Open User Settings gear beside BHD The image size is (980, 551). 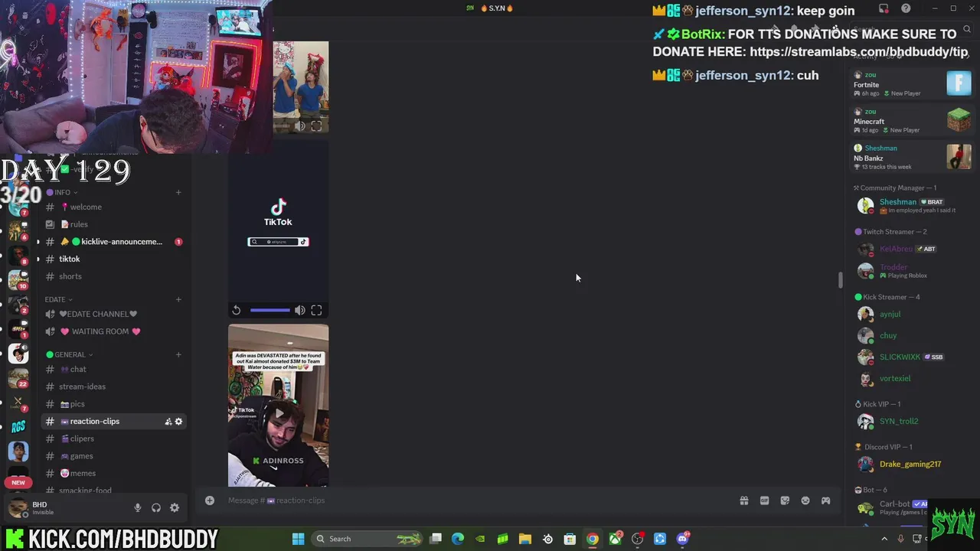pyautogui.click(x=175, y=507)
